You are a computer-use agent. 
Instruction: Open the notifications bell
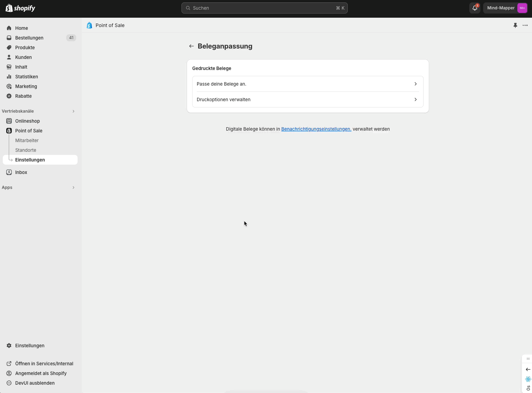(x=475, y=8)
